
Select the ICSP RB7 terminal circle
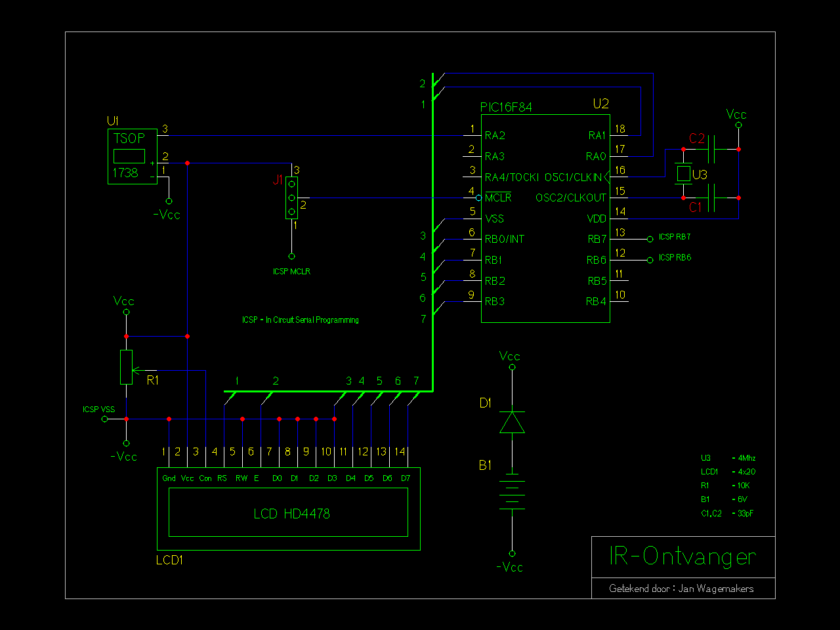650,240
